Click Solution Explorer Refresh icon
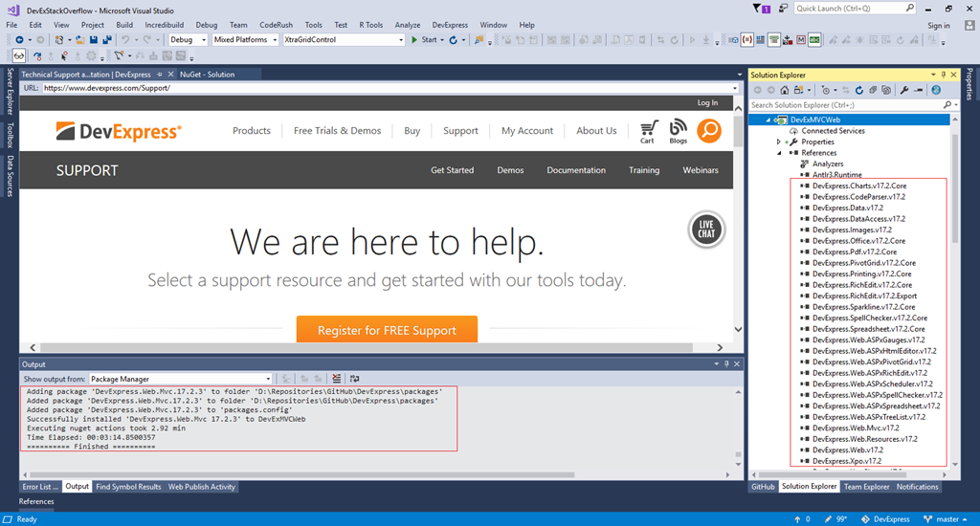Viewport: 980px width, 526px height. click(x=859, y=90)
